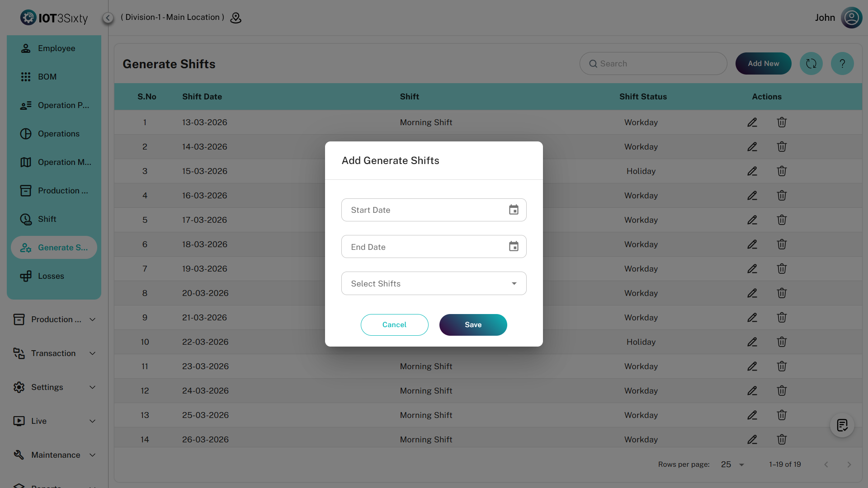This screenshot has width=868, height=488.
Task: Click John's user profile avatar
Action: [x=851, y=18]
